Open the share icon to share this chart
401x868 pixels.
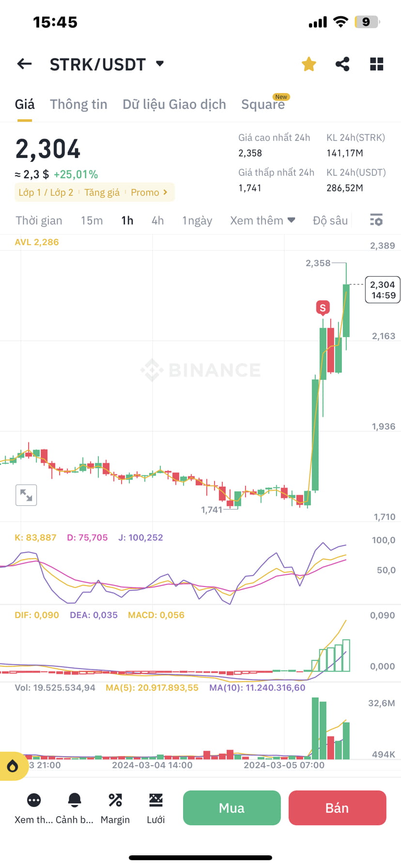pyautogui.click(x=342, y=63)
